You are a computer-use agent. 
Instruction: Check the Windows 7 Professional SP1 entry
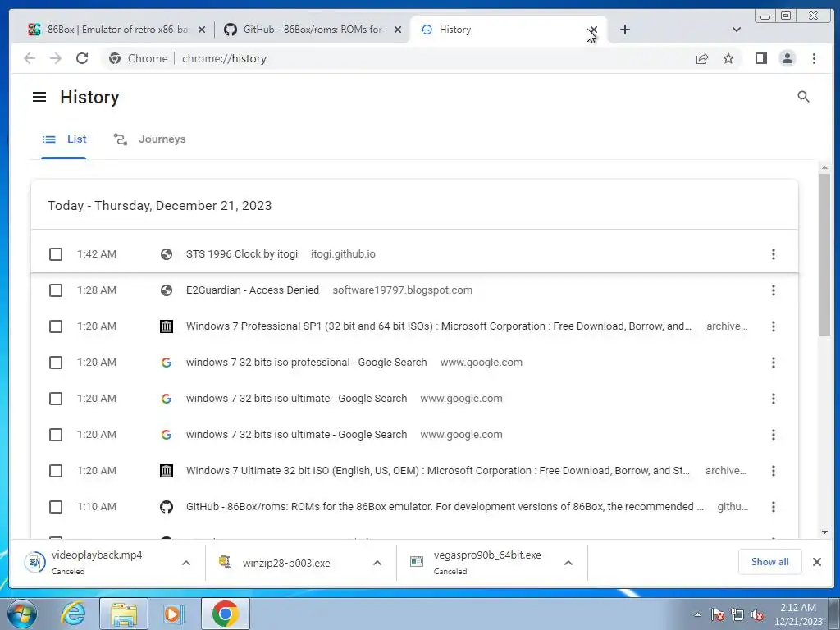56,326
